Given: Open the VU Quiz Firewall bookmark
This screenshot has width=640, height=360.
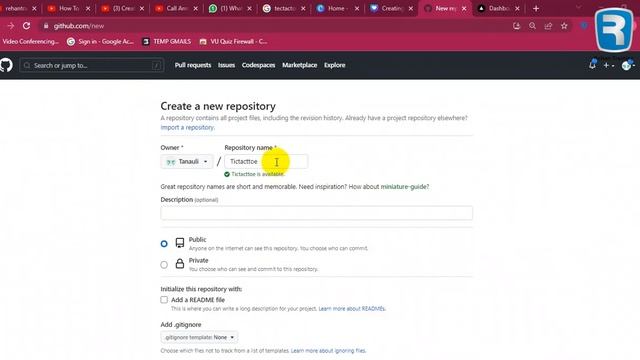Looking at the screenshot, I should pos(233,42).
